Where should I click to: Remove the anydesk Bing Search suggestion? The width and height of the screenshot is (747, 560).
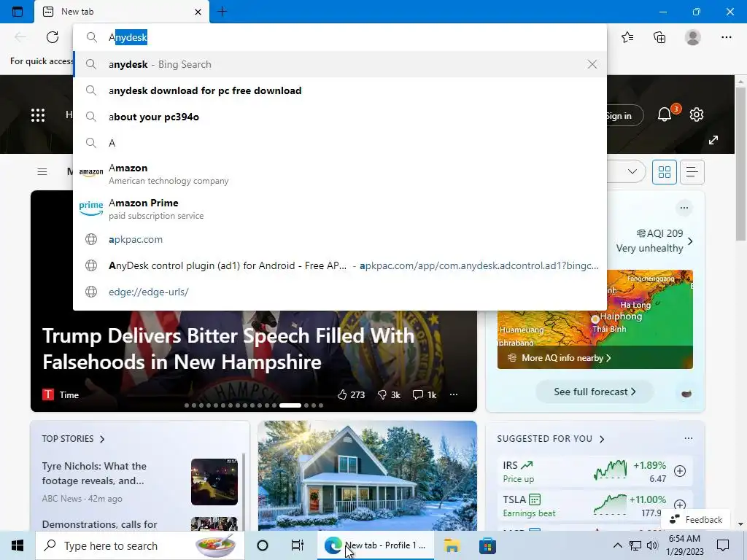592,64
